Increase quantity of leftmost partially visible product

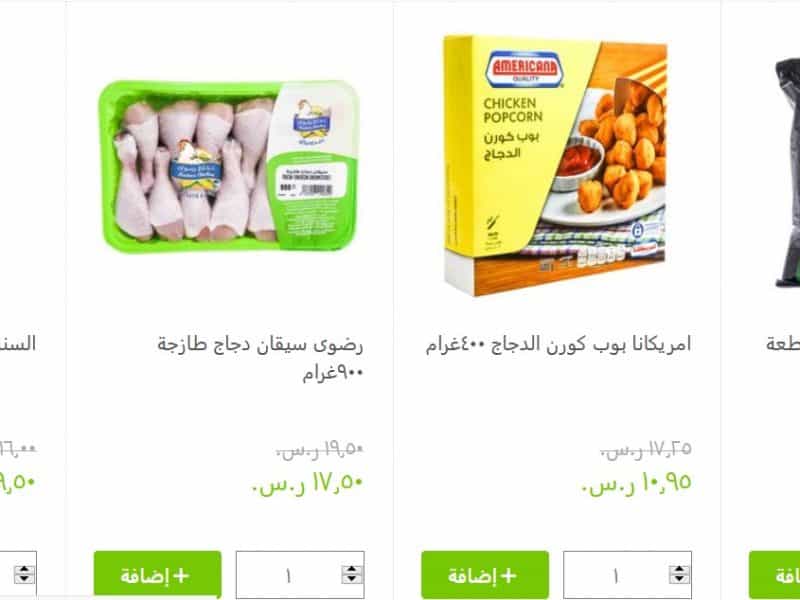(24, 569)
